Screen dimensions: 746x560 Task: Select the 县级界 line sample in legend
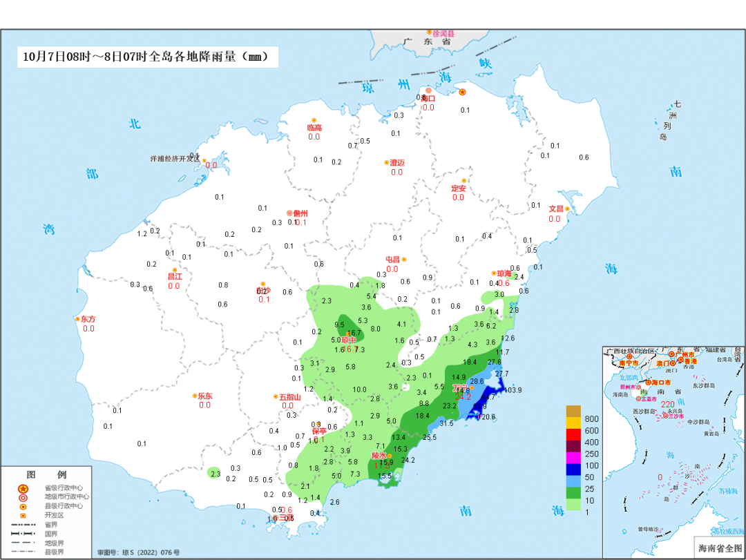[23, 552]
